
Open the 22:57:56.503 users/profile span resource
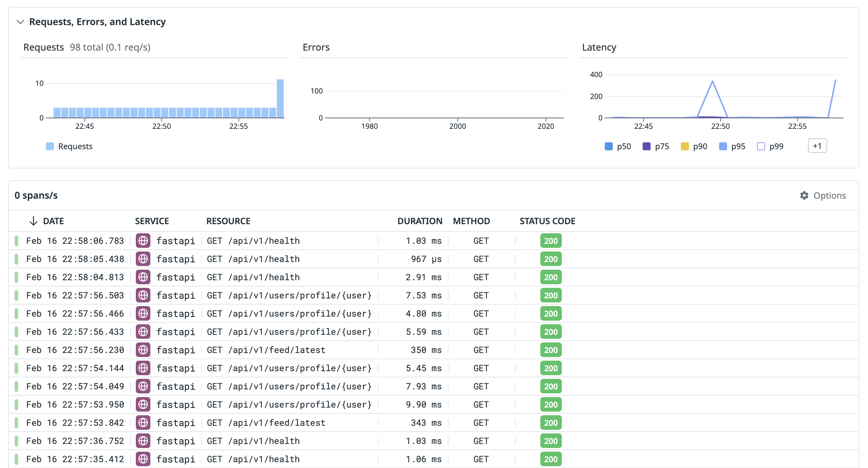[x=289, y=295]
